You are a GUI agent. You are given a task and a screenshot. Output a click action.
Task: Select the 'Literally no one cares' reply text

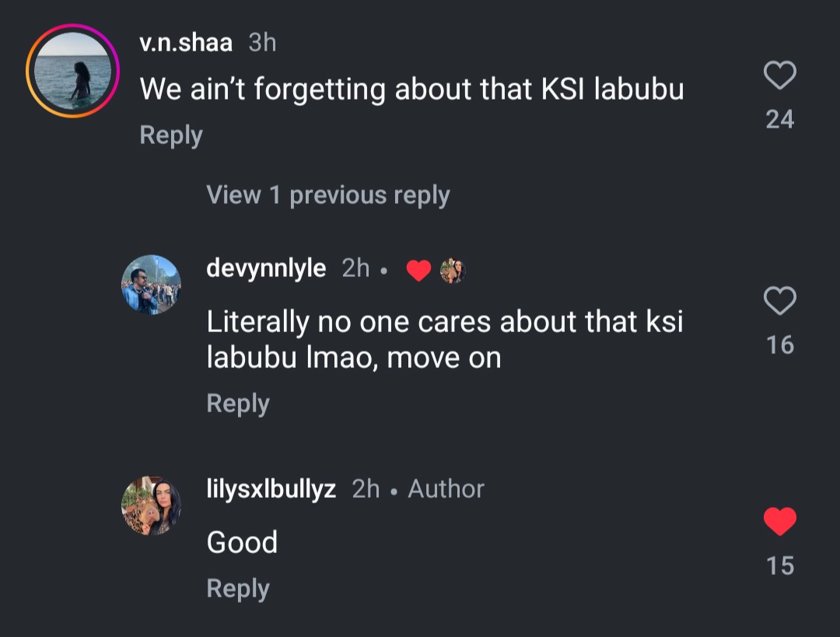pos(444,339)
